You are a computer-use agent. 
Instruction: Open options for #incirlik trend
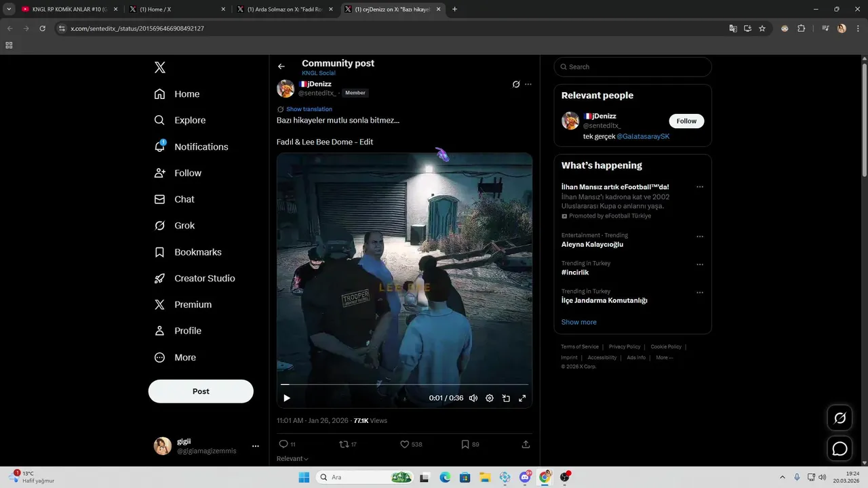(700, 264)
